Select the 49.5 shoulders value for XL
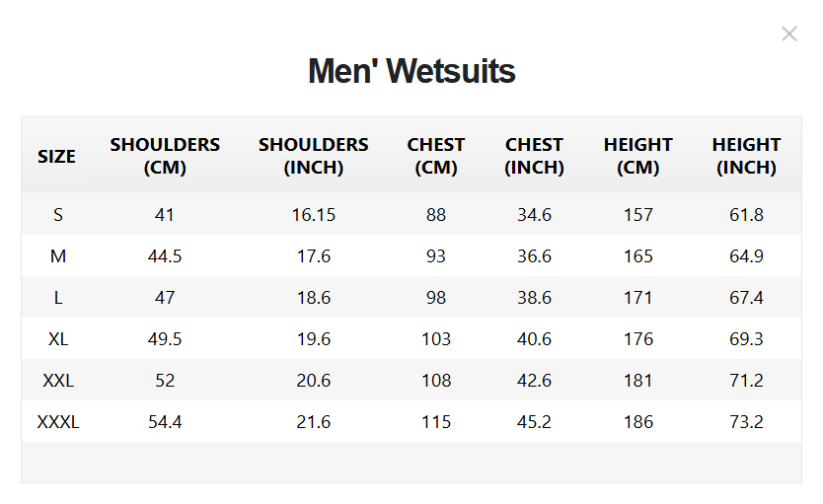The height and width of the screenshot is (504, 823). pos(165,339)
